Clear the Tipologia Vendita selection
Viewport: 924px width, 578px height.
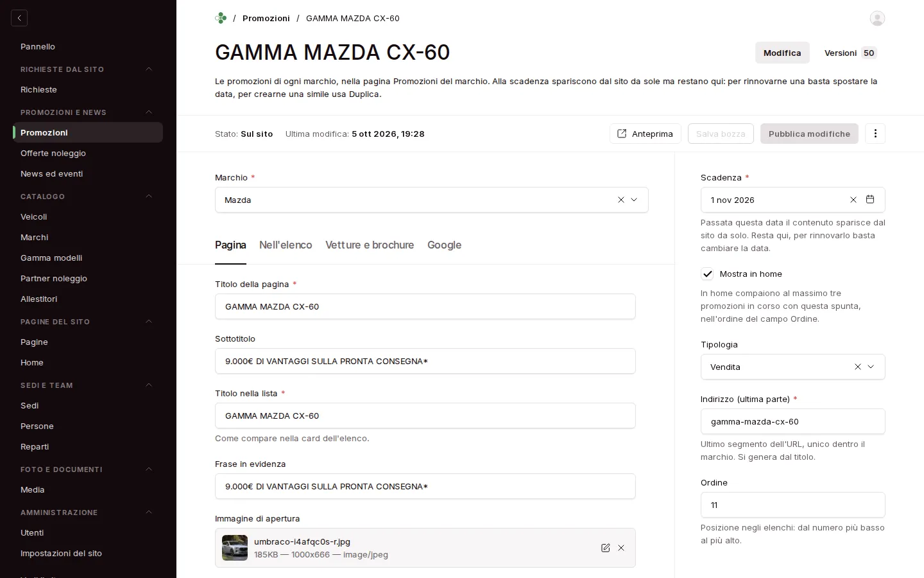[x=858, y=367]
